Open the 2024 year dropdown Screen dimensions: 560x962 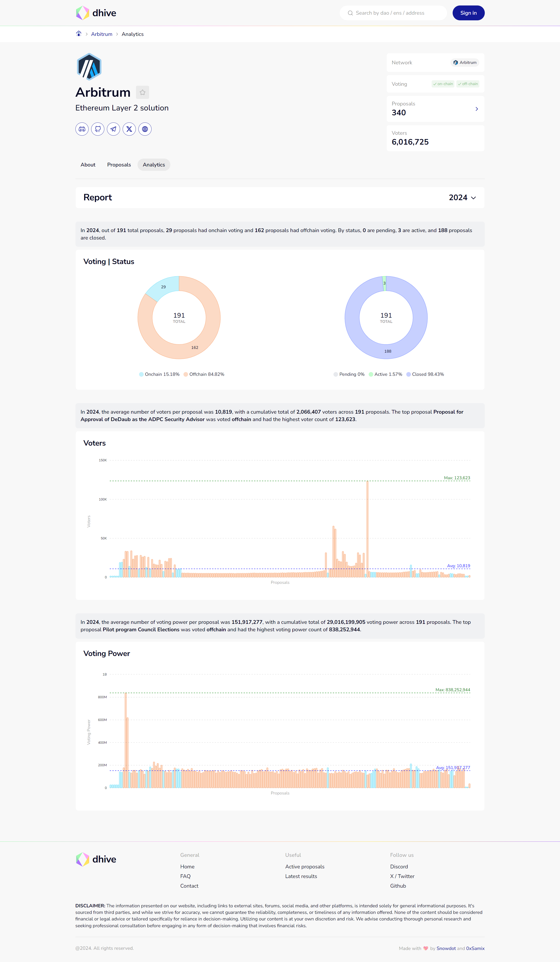coord(462,198)
